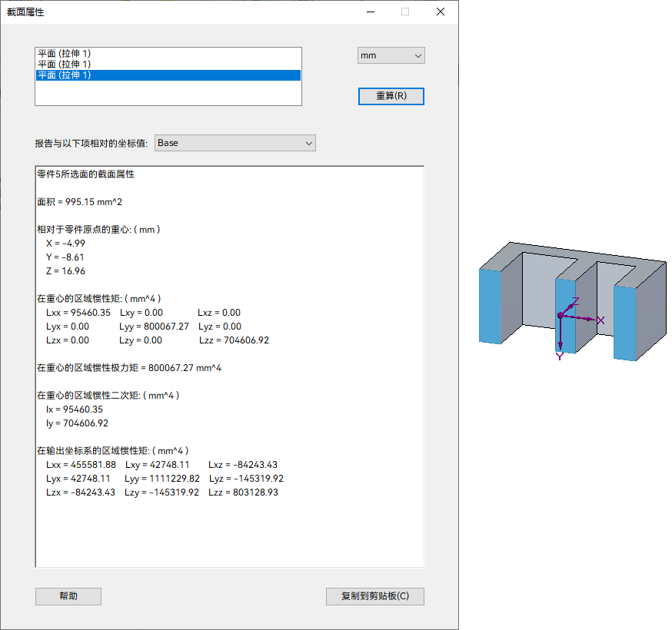The height and width of the screenshot is (630, 672).
Task: Pick the right blue face on the model
Action: (624, 323)
